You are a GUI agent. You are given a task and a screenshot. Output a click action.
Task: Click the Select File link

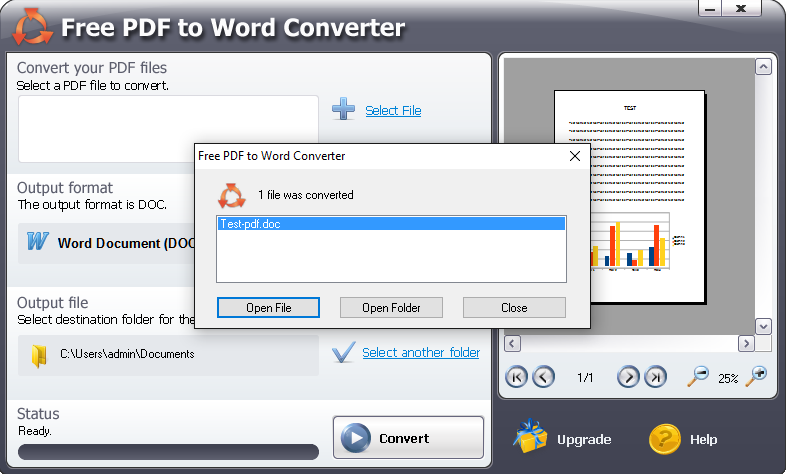point(393,110)
